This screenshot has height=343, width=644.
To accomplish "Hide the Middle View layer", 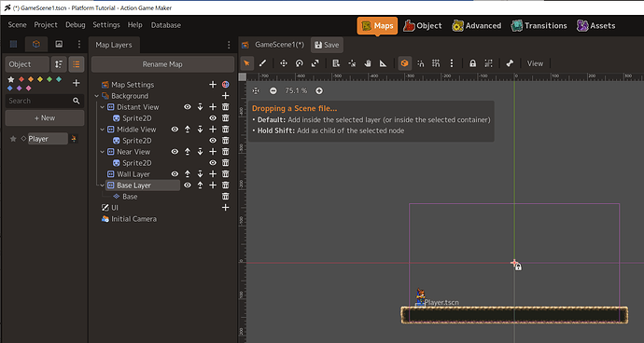I will coord(175,130).
